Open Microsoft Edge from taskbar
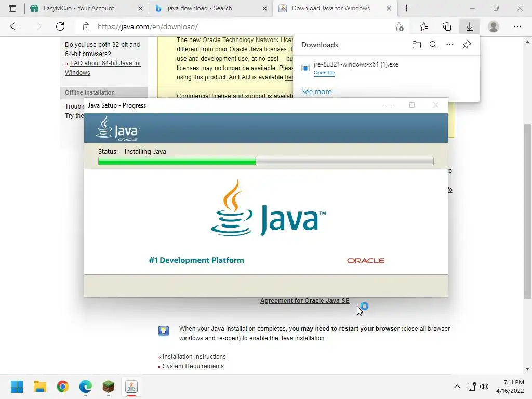The image size is (532, 399). (86, 387)
